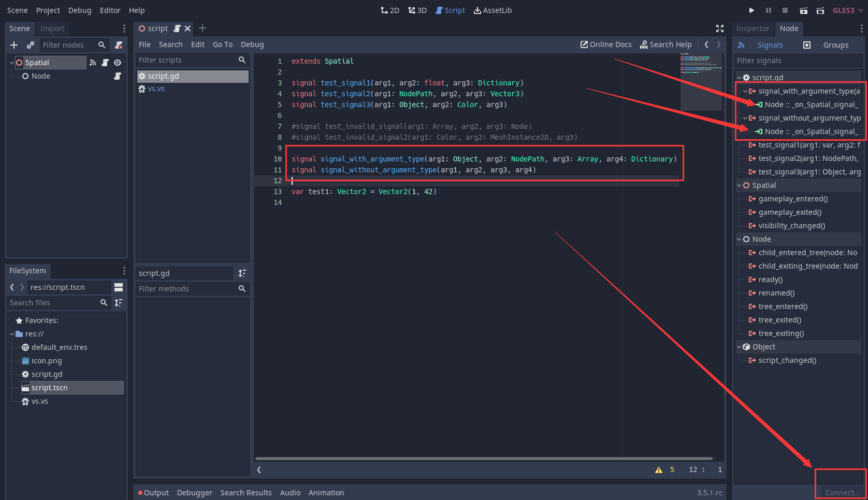Close the script scene tab
Image resolution: width=868 pixels, height=500 pixels.
(187, 28)
